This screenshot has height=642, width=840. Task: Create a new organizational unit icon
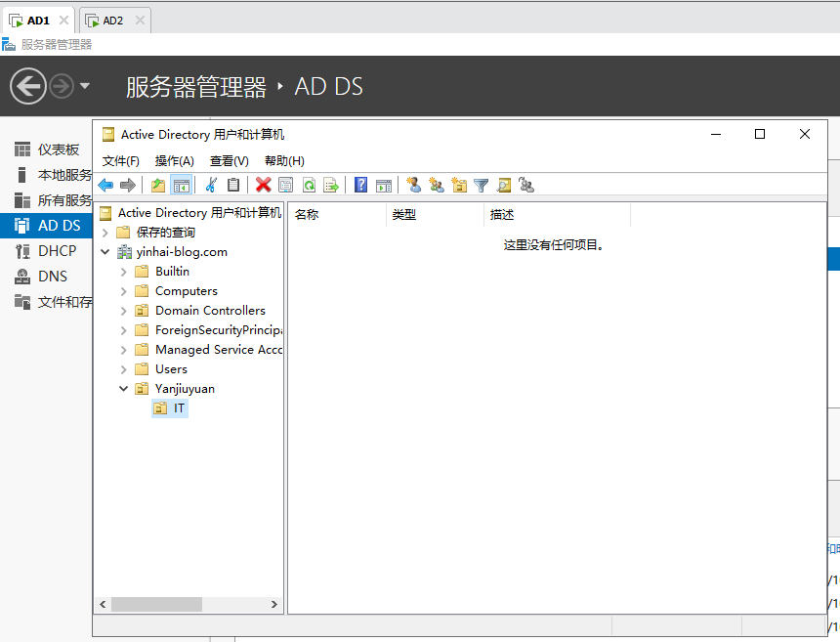coord(459,186)
